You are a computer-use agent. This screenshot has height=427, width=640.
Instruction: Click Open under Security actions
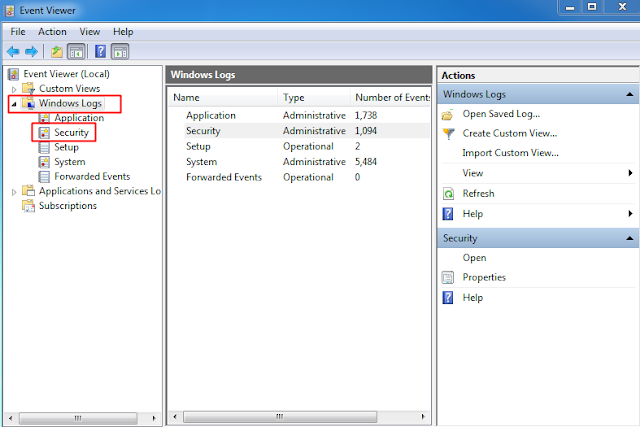[474, 258]
